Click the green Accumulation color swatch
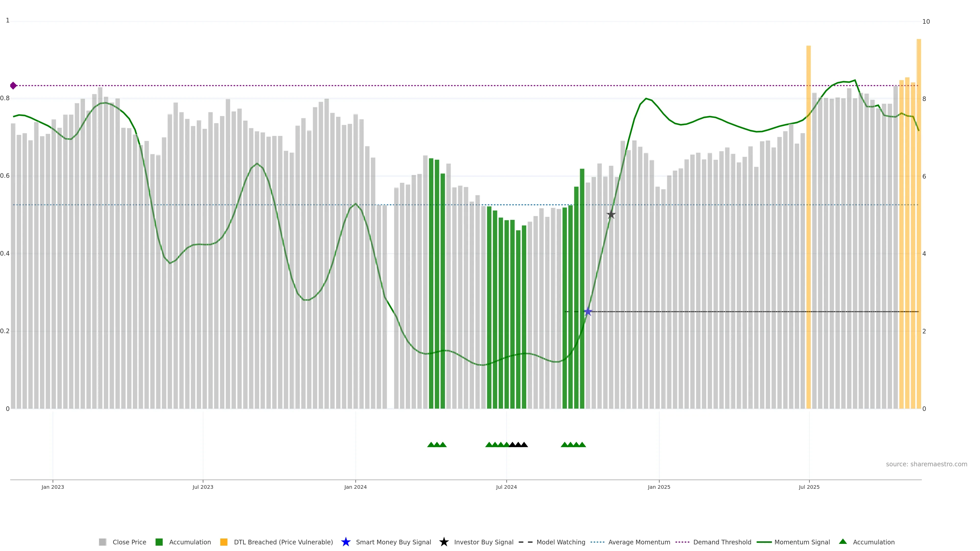This screenshot has width=980, height=551. 159,542
